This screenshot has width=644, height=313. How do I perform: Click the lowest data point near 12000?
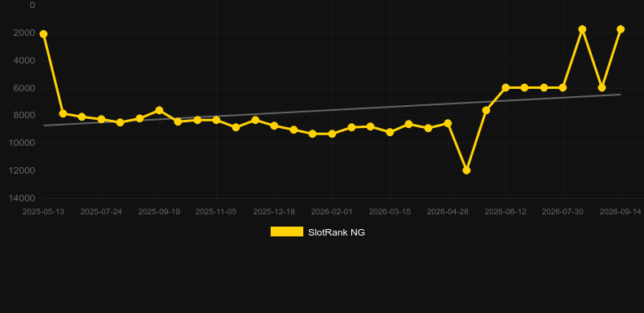(466, 170)
